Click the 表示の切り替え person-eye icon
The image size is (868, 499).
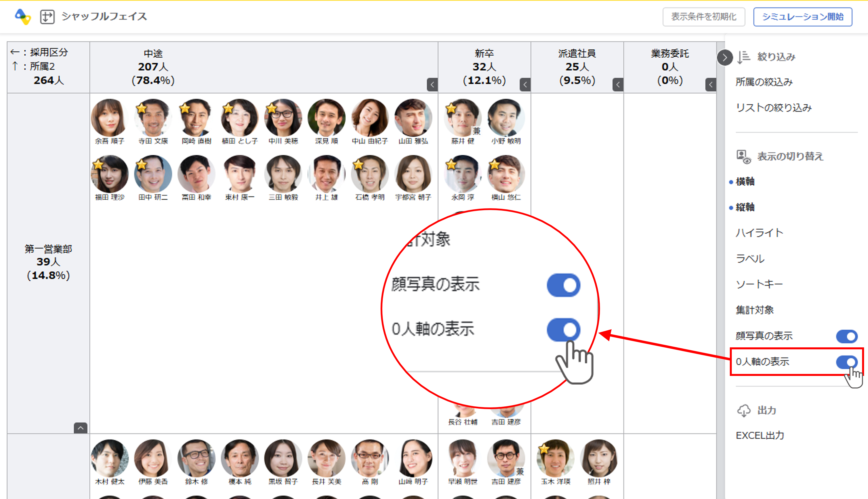click(744, 157)
